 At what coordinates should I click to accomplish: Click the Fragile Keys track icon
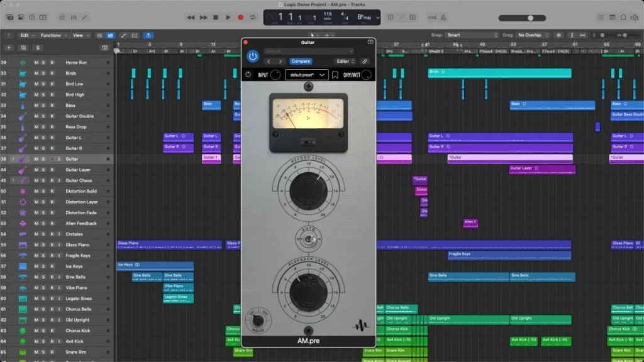click(23, 255)
